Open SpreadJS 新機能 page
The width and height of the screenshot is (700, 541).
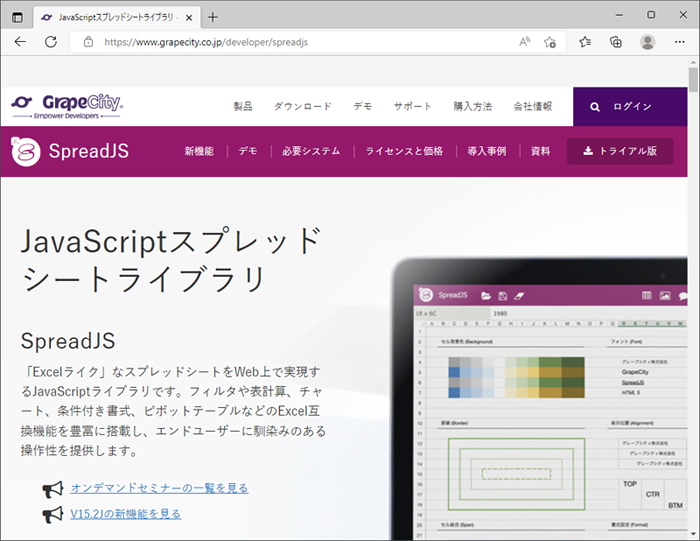199,151
